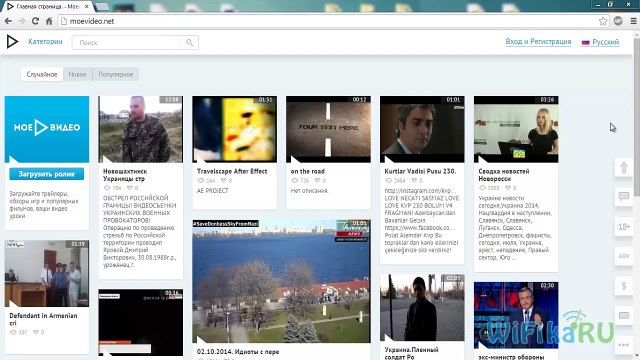Click the heart icon under Travelscape After Effect
The height and width of the screenshot is (360, 640).
pyautogui.click(x=224, y=180)
